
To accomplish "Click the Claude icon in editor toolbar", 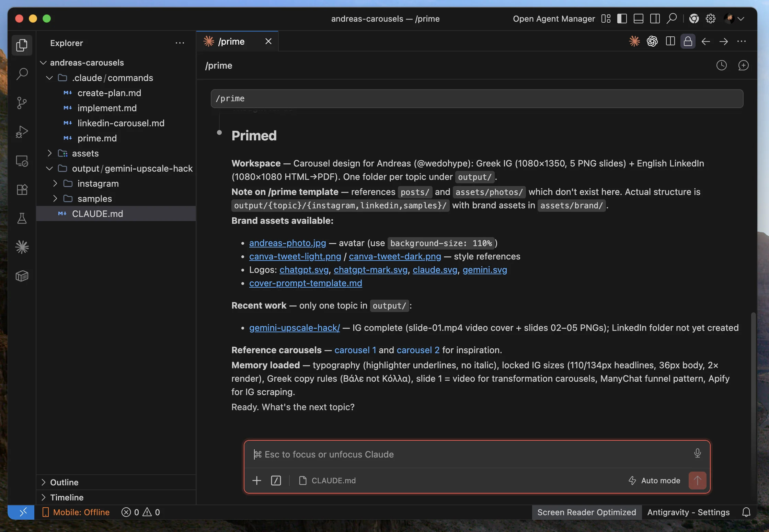I will point(634,42).
